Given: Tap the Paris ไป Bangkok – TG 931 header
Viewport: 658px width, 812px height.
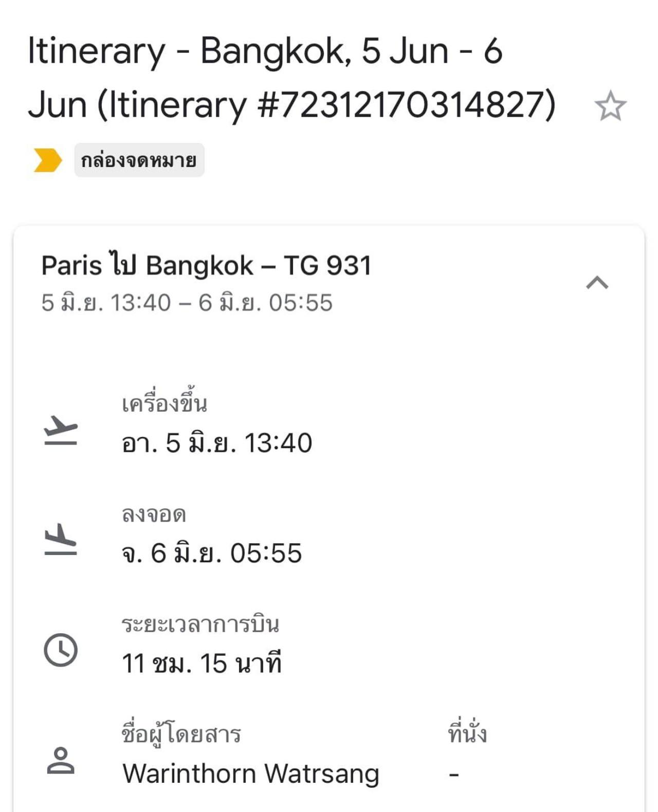Looking at the screenshot, I should [206, 266].
